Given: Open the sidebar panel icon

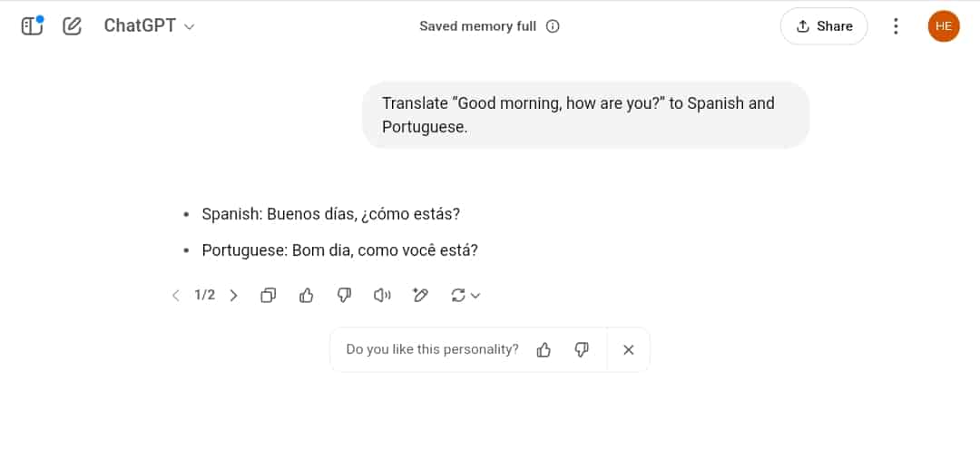Looking at the screenshot, I should tap(32, 25).
